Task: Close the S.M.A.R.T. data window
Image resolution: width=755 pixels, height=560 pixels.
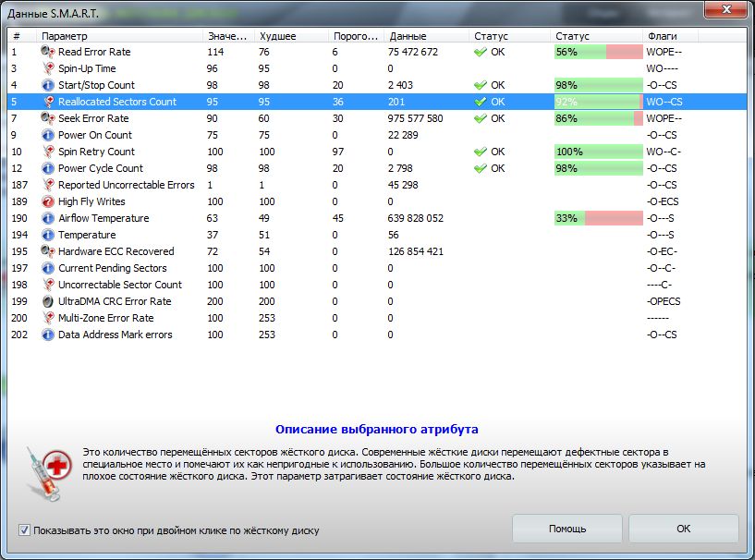Action: click(x=726, y=9)
